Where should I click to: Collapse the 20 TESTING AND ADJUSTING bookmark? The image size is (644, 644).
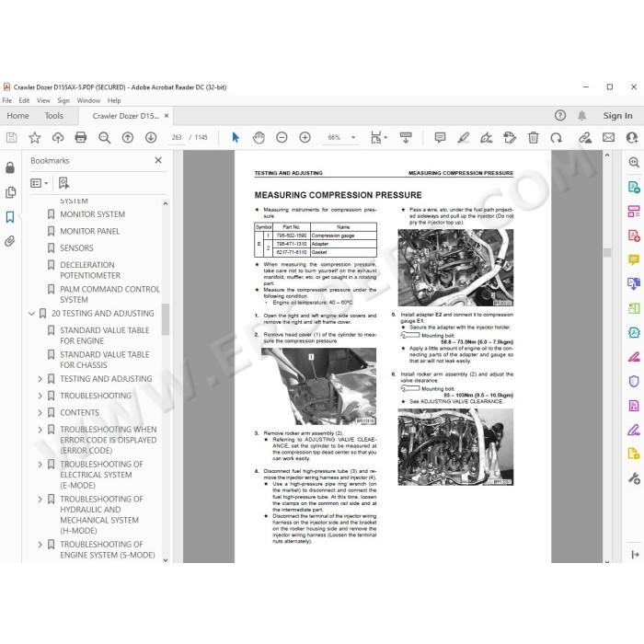click(x=31, y=314)
